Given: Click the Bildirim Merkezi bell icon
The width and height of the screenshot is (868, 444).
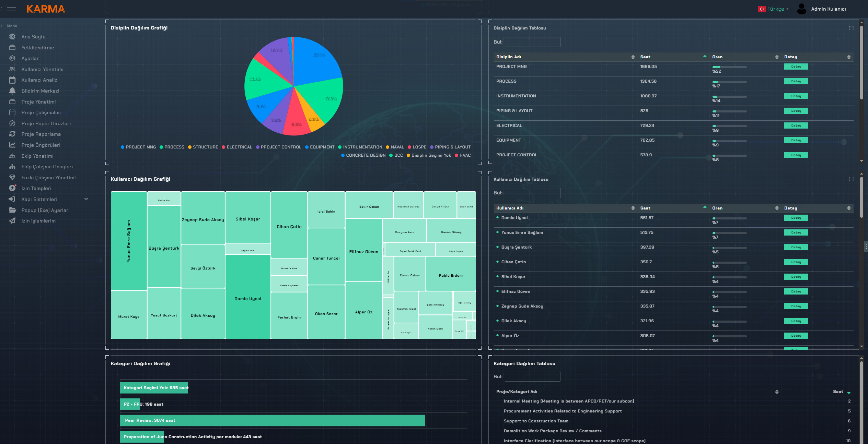Looking at the screenshot, I should tap(12, 91).
